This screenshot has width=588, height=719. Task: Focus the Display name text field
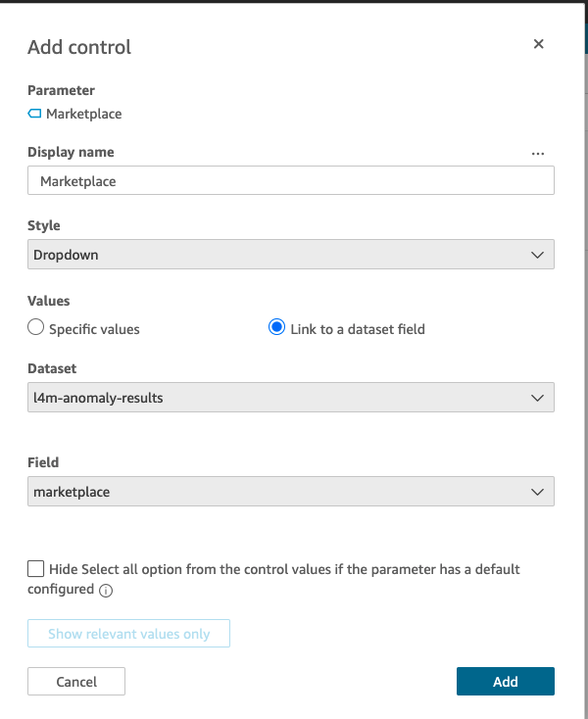point(291,180)
